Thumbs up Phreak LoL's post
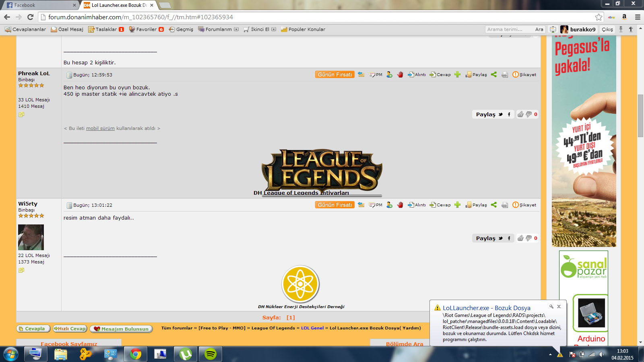 click(520, 115)
